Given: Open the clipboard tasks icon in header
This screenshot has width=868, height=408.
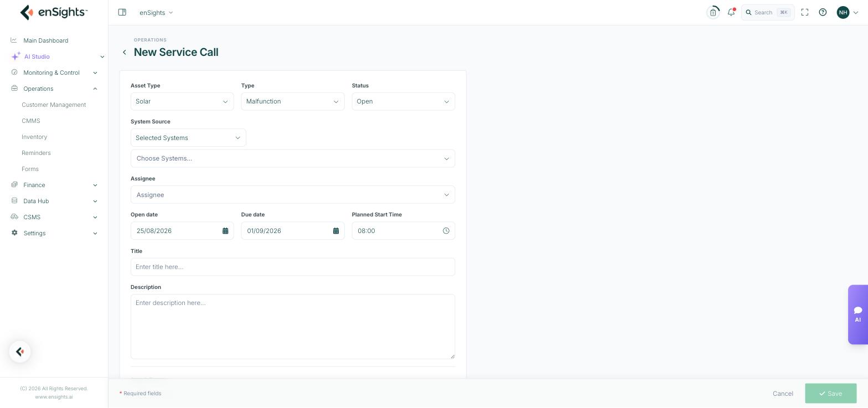Looking at the screenshot, I should pos(713,12).
